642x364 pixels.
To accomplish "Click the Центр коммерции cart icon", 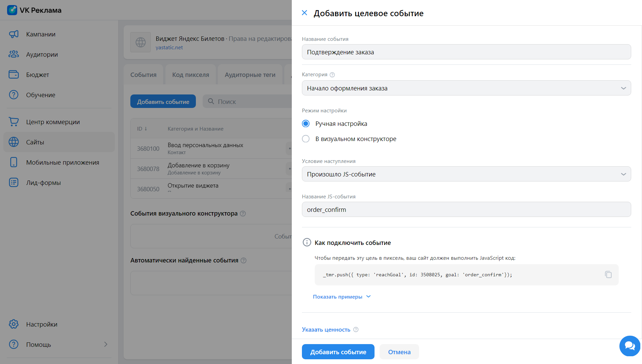I will click(14, 122).
